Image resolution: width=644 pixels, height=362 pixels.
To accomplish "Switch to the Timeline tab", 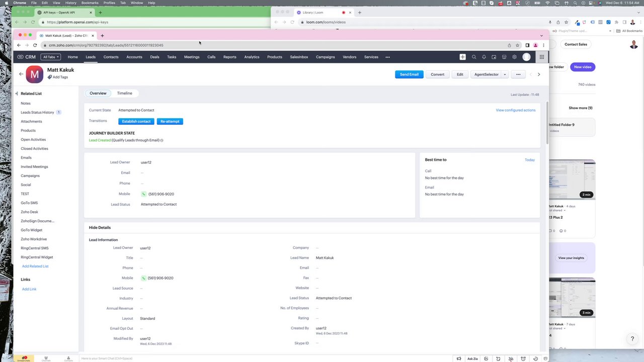I will (x=125, y=93).
